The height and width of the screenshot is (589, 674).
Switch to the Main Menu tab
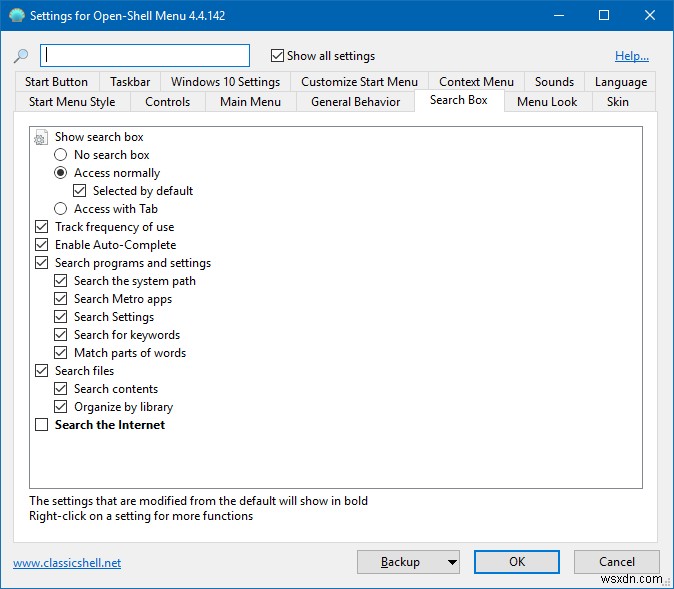pyautogui.click(x=251, y=102)
